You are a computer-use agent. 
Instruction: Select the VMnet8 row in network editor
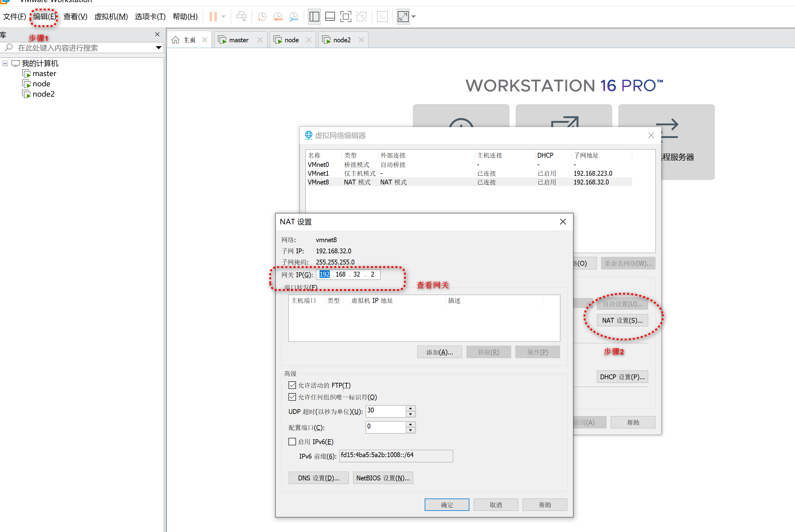click(x=469, y=182)
